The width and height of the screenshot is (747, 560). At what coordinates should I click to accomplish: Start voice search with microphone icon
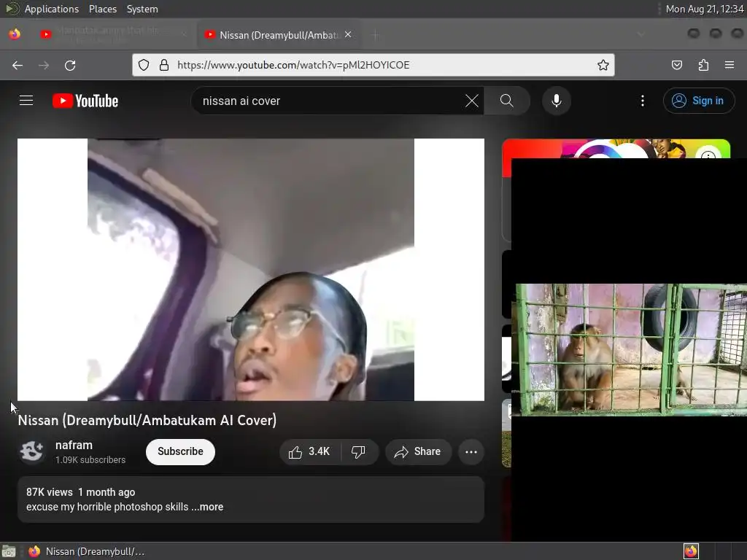coord(557,101)
